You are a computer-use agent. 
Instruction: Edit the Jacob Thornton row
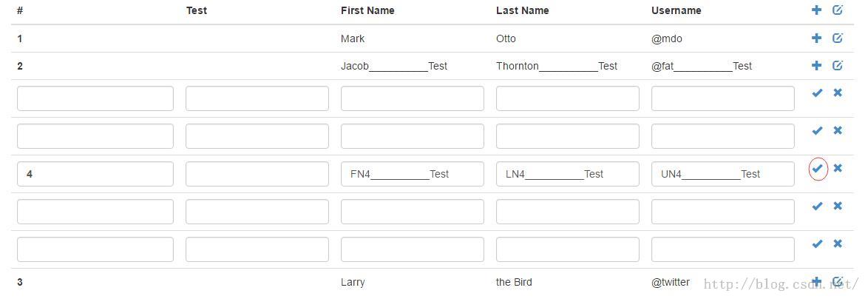point(838,66)
